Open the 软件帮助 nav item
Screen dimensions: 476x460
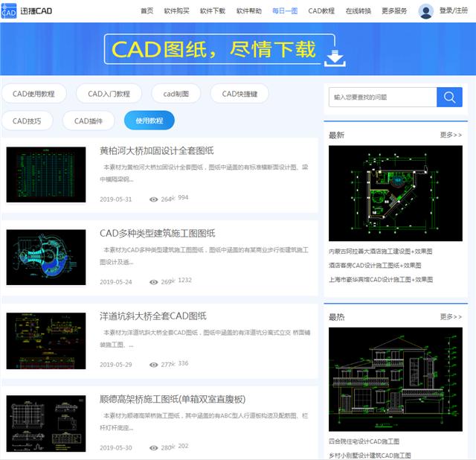(x=248, y=11)
